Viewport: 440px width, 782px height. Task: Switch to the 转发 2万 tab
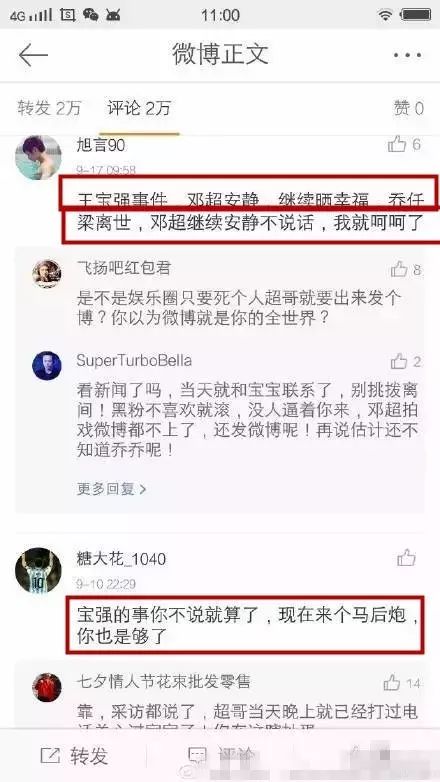pyautogui.click(x=49, y=108)
